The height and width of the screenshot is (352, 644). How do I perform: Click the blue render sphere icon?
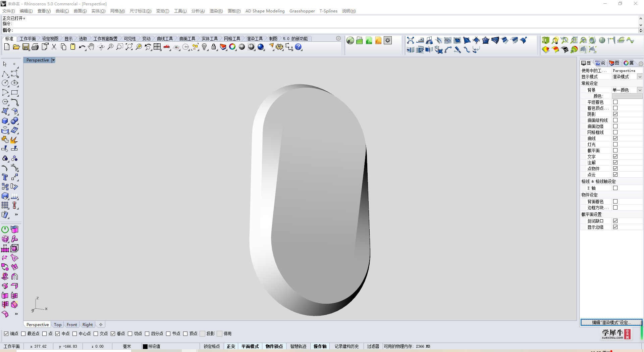261,47
